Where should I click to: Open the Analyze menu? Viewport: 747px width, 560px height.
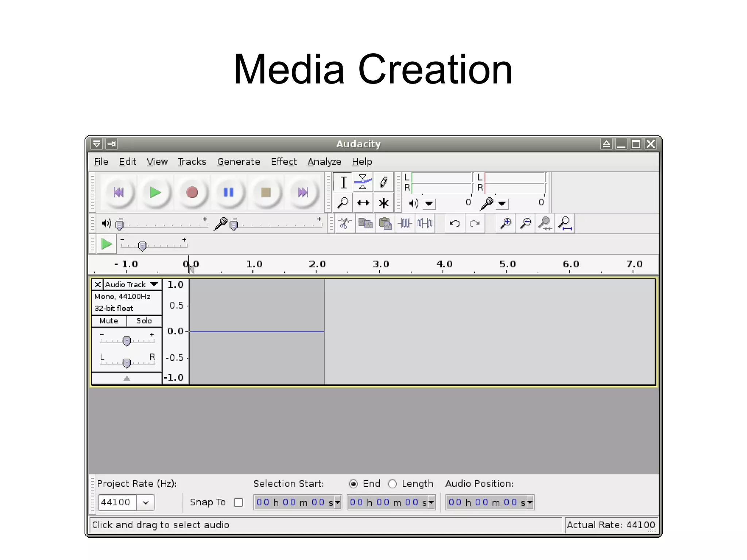(x=324, y=162)
